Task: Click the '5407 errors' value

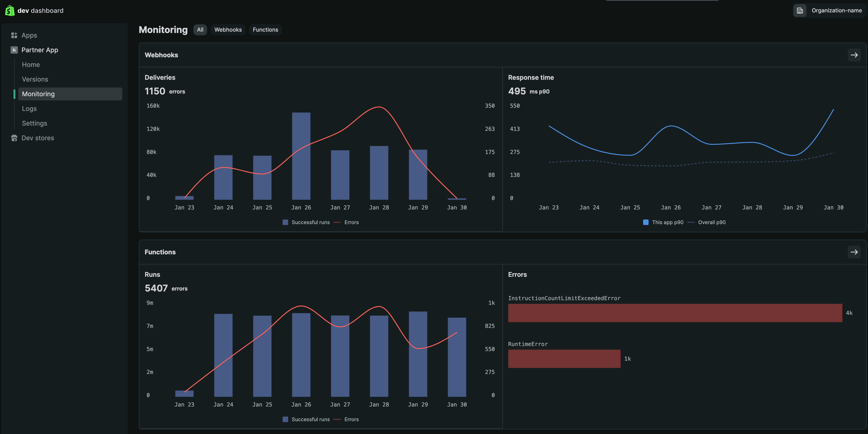Action: [x=166, y=288]
